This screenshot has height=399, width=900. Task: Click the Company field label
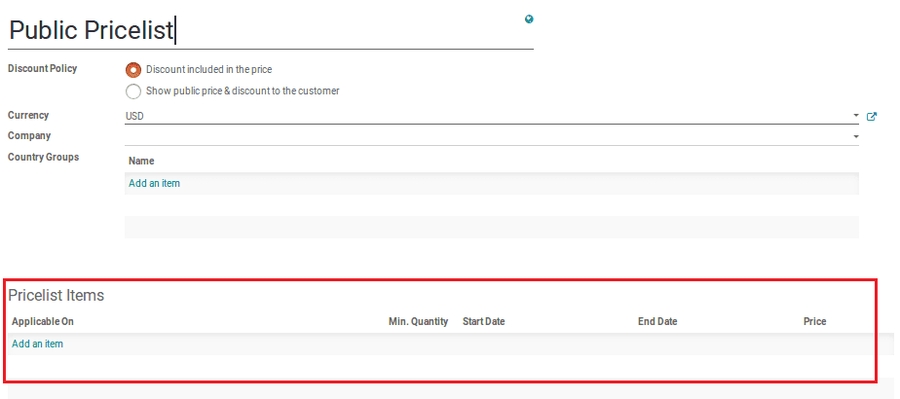point(29,136)
